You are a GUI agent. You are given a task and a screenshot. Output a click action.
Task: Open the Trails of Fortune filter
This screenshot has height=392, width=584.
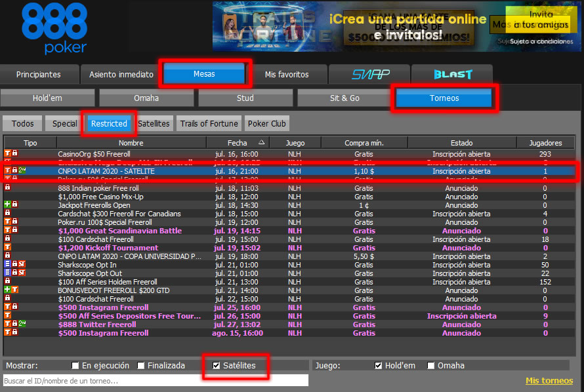(209, 123)
